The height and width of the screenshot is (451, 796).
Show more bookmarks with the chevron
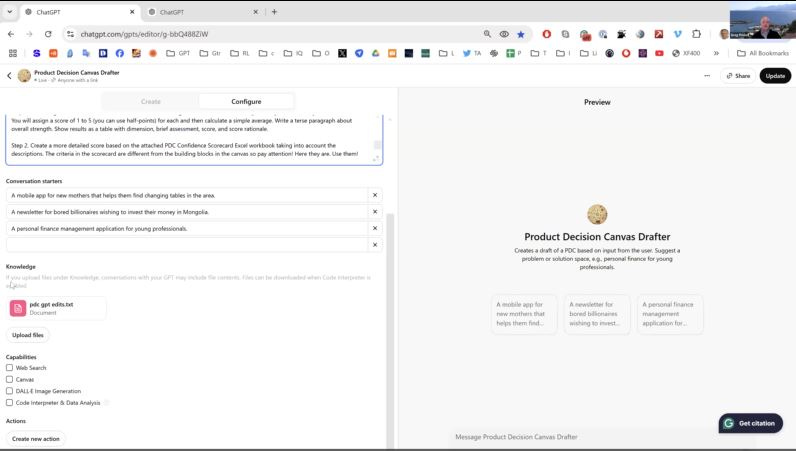716,53
